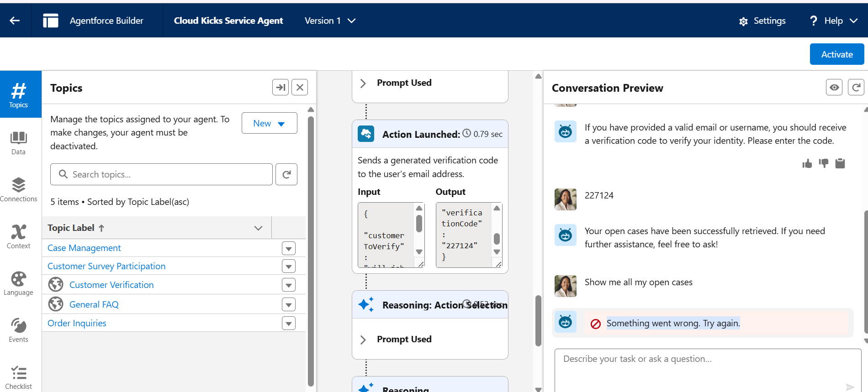Expand Prompt Used under Reasoning Action Selection
The image size is (868, 392).
363,340
